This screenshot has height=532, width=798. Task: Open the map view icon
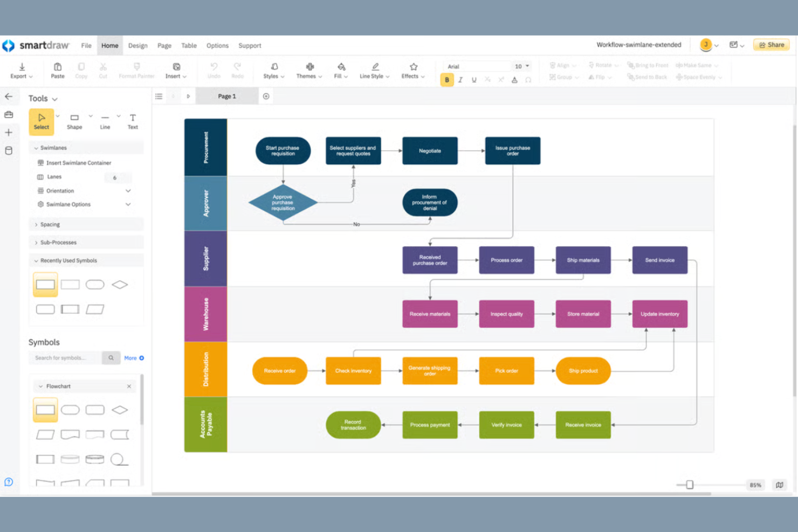point(780,485)
